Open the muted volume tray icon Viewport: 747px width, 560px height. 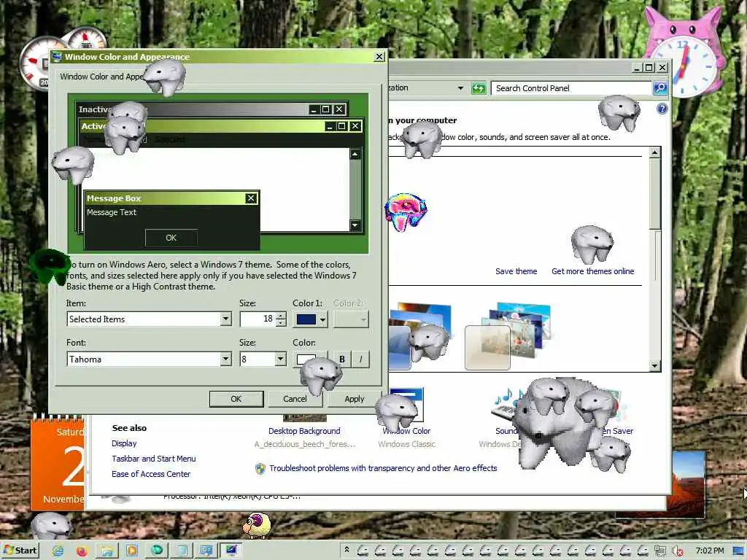pyautogui.click(x=677, y=551)
